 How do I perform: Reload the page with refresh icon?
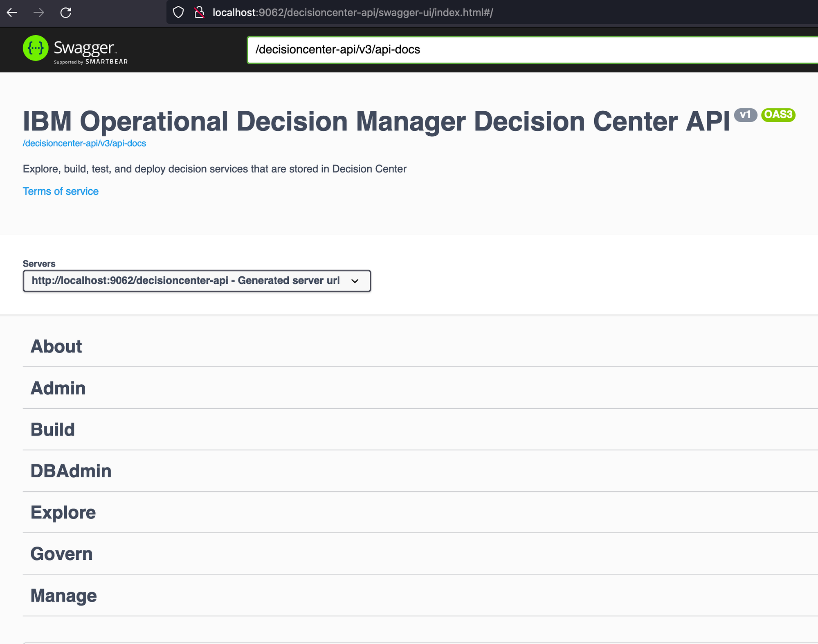click(x=66, y=13)
